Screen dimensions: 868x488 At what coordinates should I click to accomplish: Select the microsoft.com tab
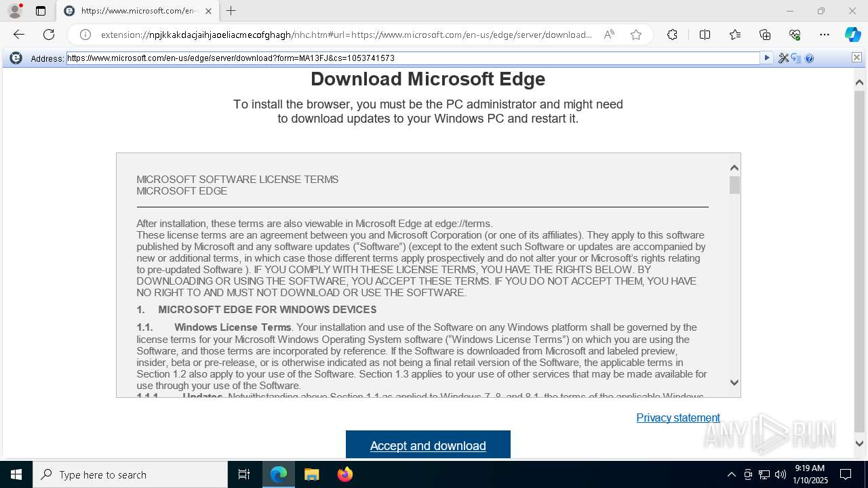point(137,11)
